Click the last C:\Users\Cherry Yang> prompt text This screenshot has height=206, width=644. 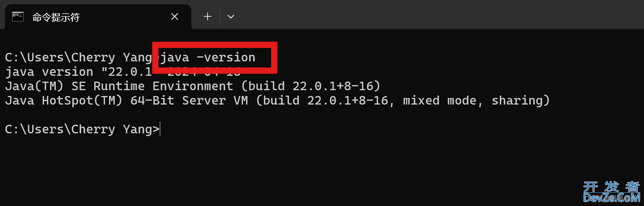pos(82,129)
